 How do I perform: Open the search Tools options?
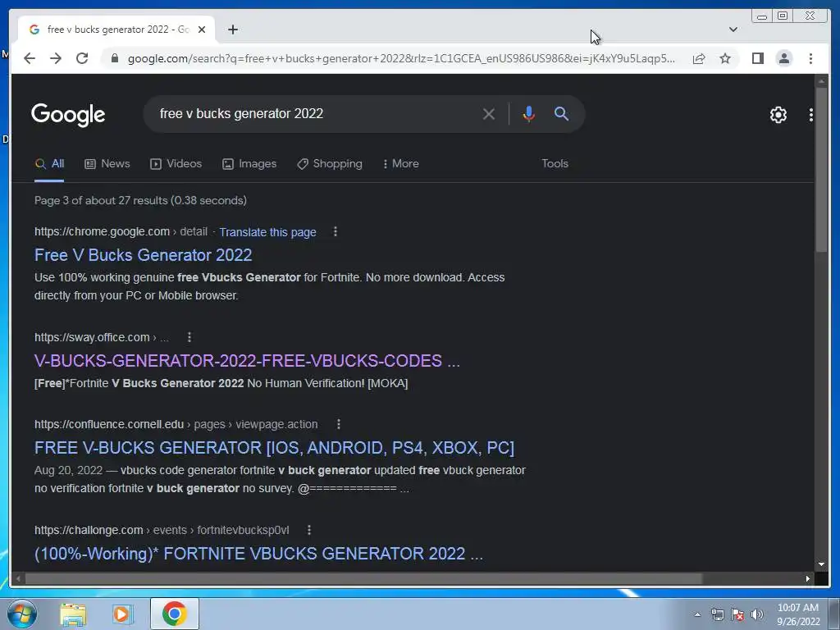pyautogui.click(x=555, y=164)
